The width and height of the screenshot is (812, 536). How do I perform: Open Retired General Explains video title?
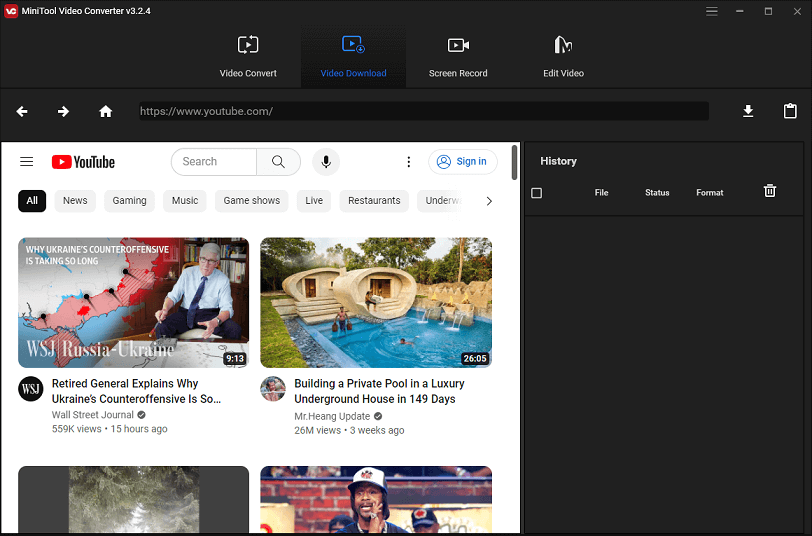pyautogui.click(x=136, y=391)
